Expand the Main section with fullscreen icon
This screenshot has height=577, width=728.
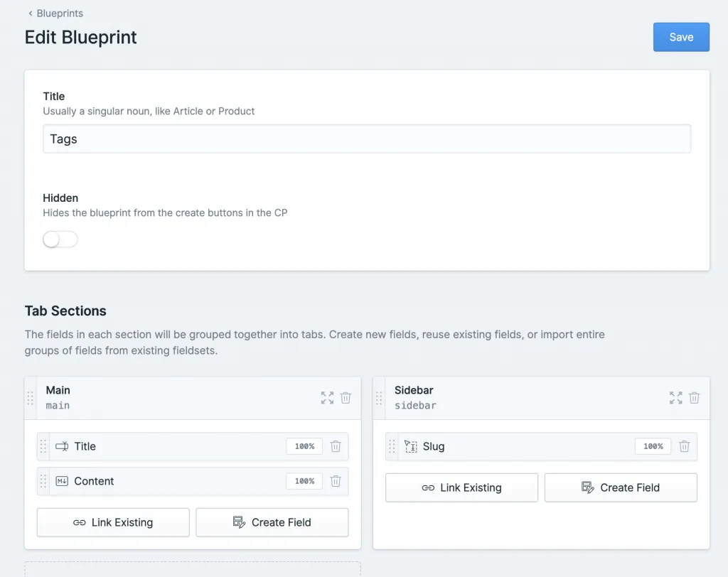pyautogui.click(x=327, y=398)
